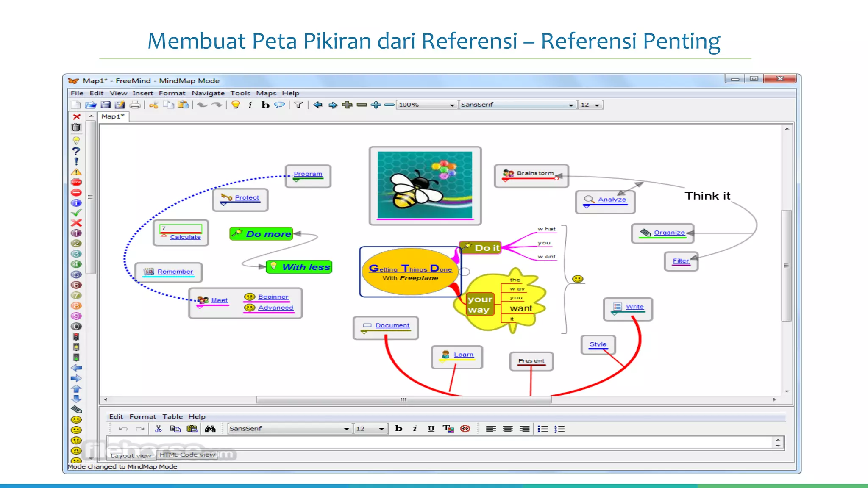Click the Document node link
Viewport: 868px width, 488px height.
[392, 325]
